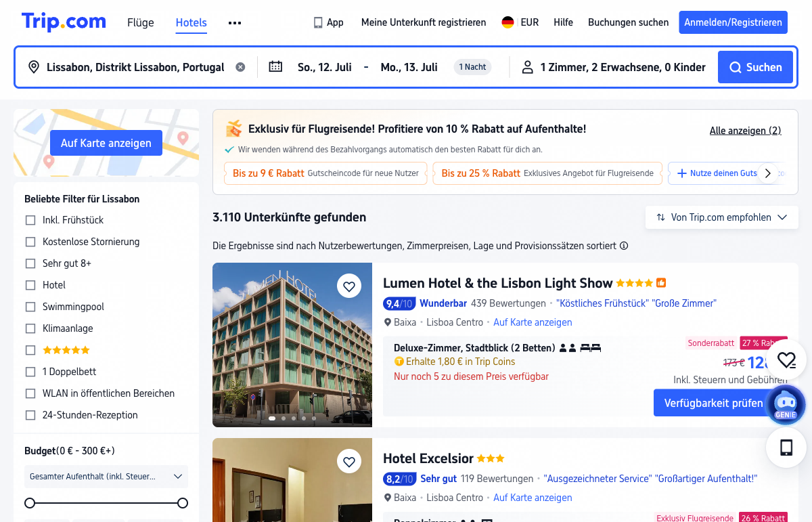Open check-out date Mo., 13. Juli
This screenshot has width=812, height=522.
(x=409, y=67)
